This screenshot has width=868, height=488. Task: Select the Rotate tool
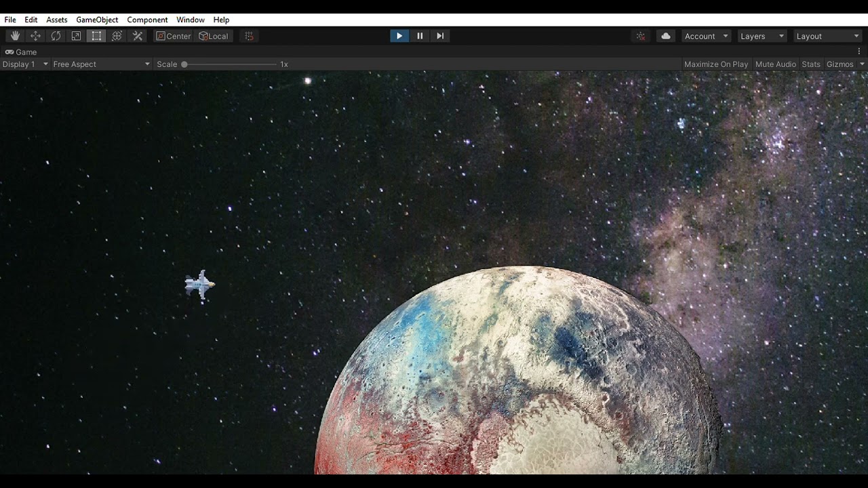click(x=56, y=36)
